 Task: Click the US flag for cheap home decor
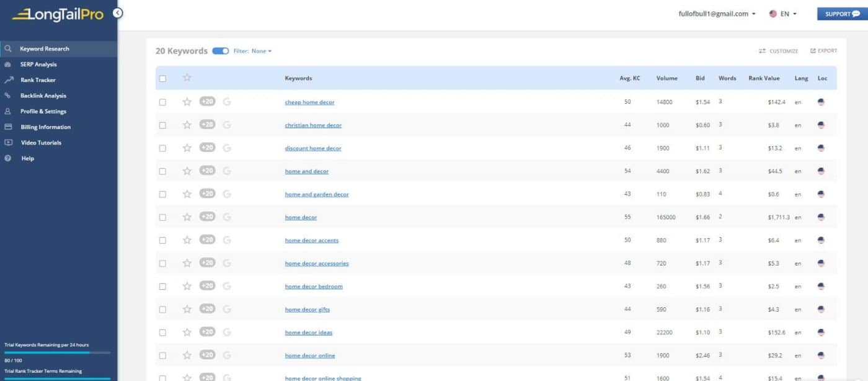(821, 102)
